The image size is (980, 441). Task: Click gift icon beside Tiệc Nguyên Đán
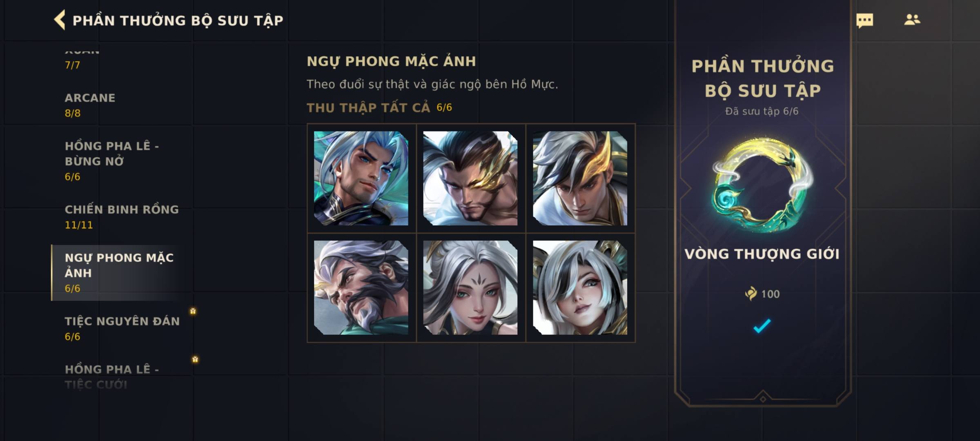tap(193, 311)
